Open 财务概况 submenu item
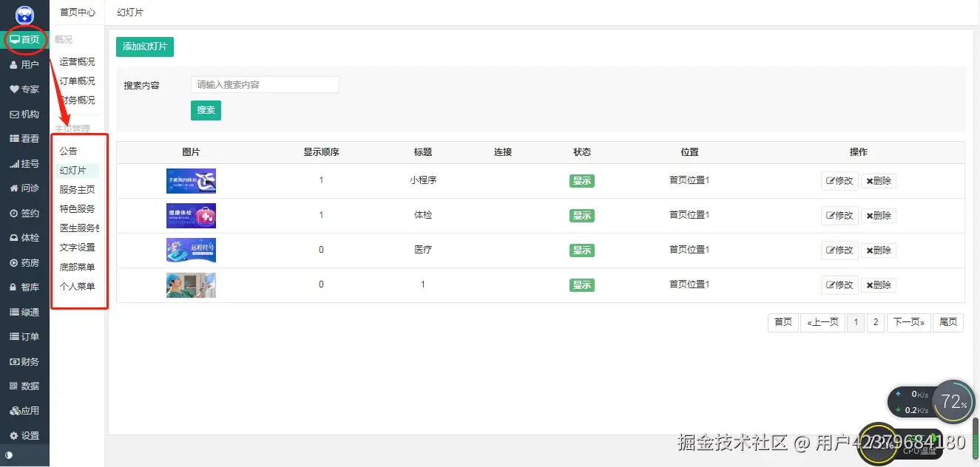Viewport: 980px width, 467px height. click(77, 100)
